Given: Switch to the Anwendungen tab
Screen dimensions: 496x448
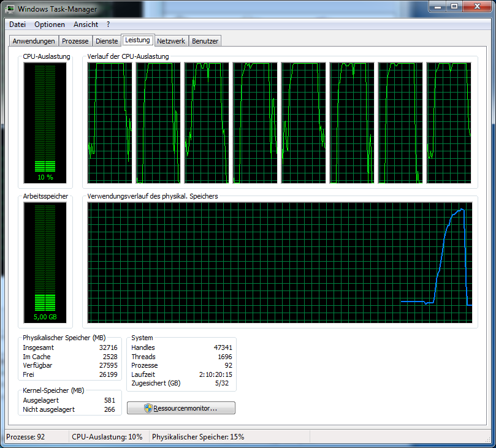Looking at the screenshot, I should [34, 41].
